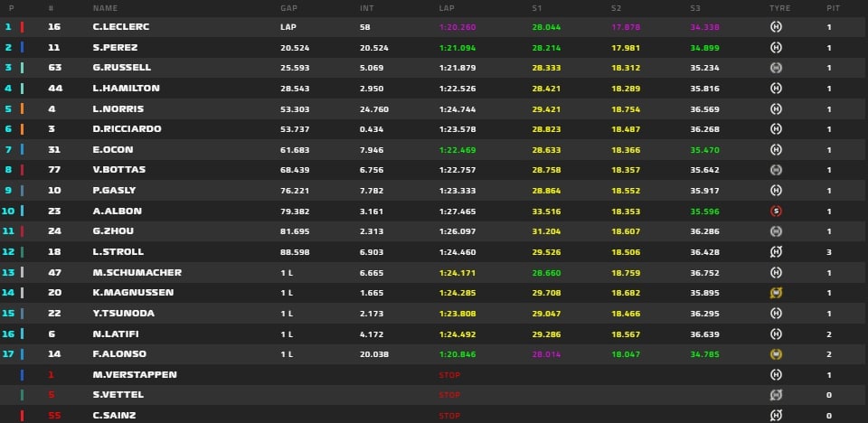Select the TYRE column header
Viewport: 868px width, 423px height.
tap(780, 8)
